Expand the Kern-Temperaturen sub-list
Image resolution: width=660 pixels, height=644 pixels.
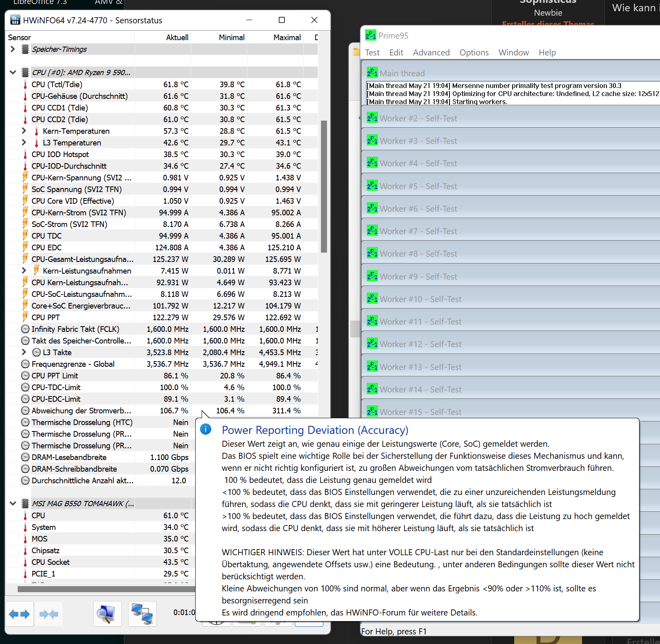point(24,131)
